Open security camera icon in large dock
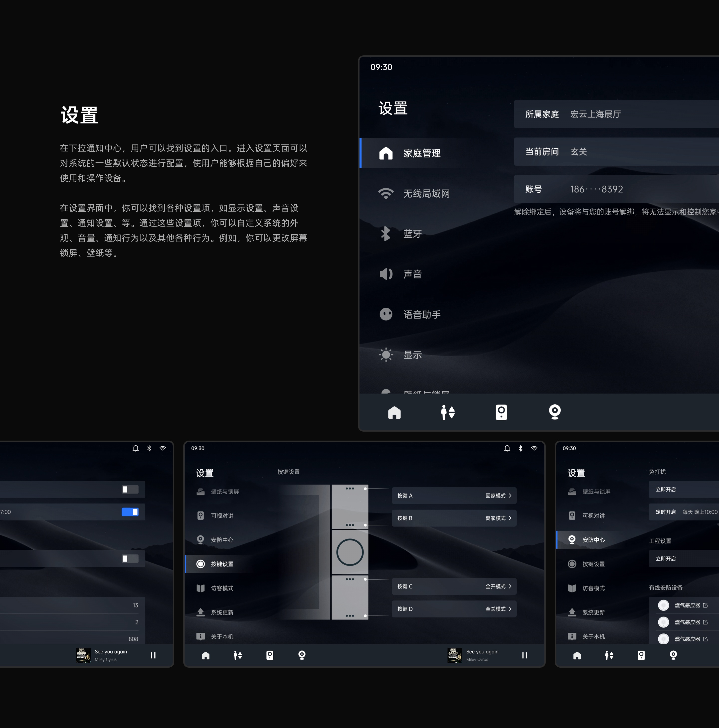The height and width of the screenshot is (728, 719). point(555,412)
